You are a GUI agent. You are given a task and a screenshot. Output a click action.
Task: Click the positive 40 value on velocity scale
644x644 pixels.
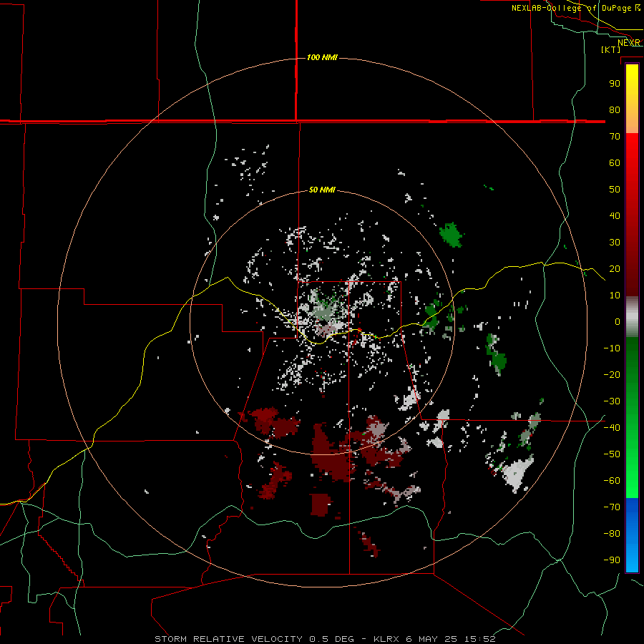click(x=615, y=215)
